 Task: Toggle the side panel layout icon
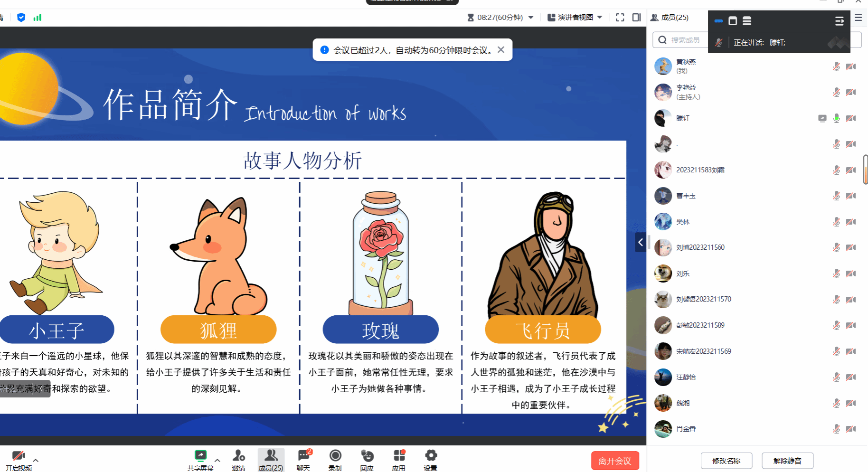click(636, 18)
